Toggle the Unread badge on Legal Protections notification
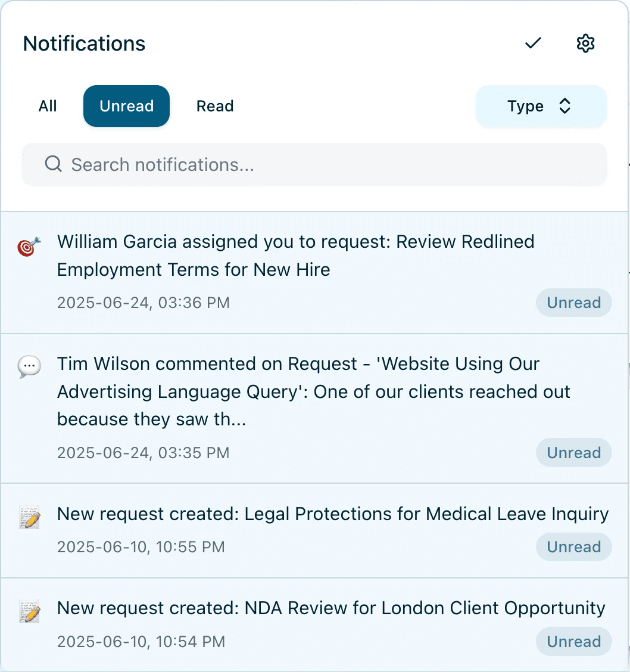 (x=573, y=547)
